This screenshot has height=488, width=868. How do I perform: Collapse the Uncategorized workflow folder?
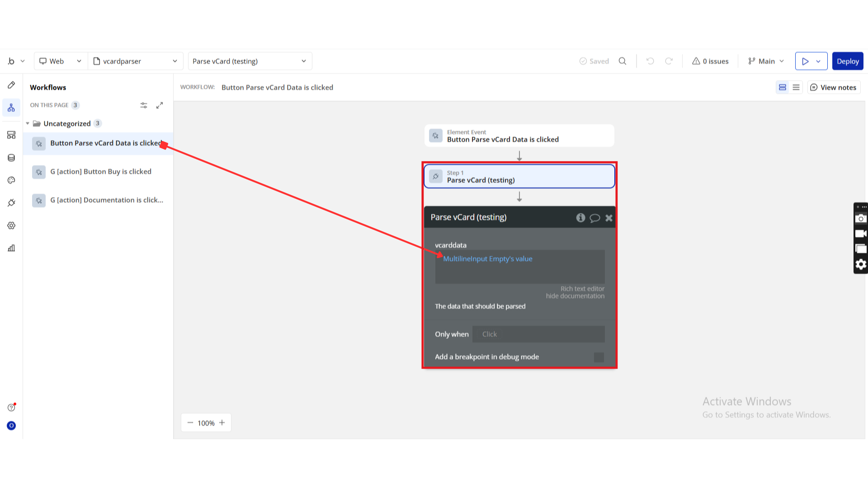click(28, 123)
